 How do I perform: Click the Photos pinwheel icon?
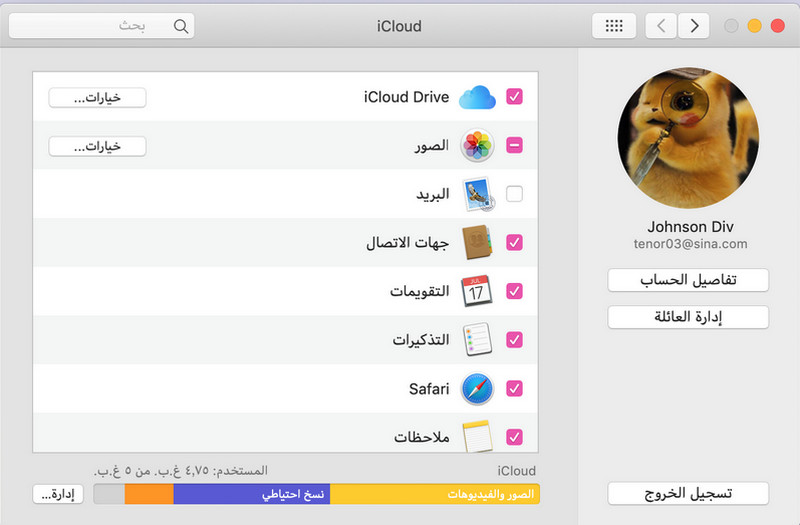click(477, 145)
